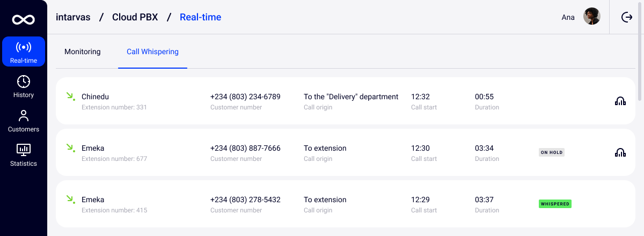644x236 pixels.
Task: Open Ana's profile avatar
Action: (x=592, y=17)
